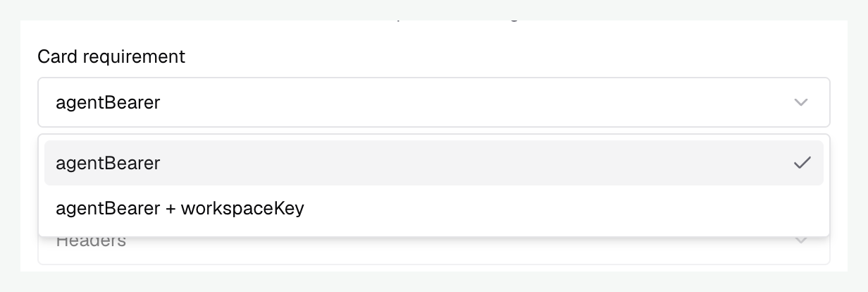868x292 pixels.
Task: Click the grey chevron beside the Headers field
Action: coord(800,241)
